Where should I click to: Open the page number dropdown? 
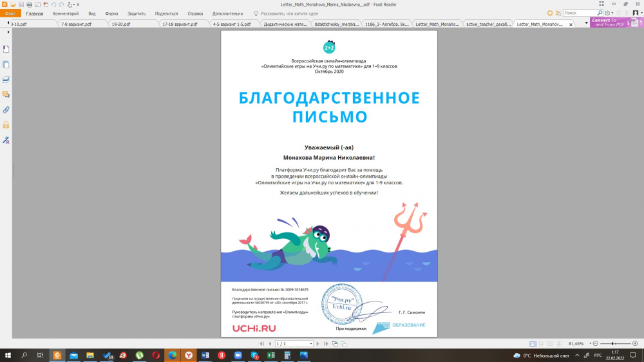311,343
